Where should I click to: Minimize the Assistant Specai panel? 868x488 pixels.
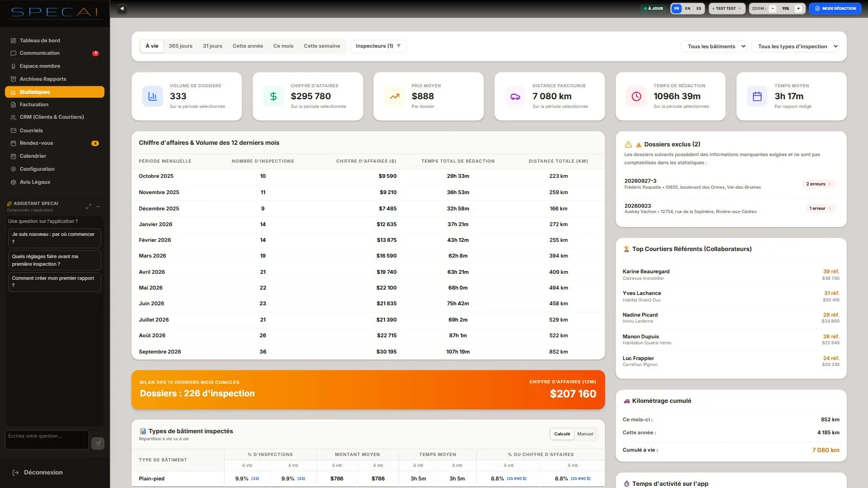98,206
